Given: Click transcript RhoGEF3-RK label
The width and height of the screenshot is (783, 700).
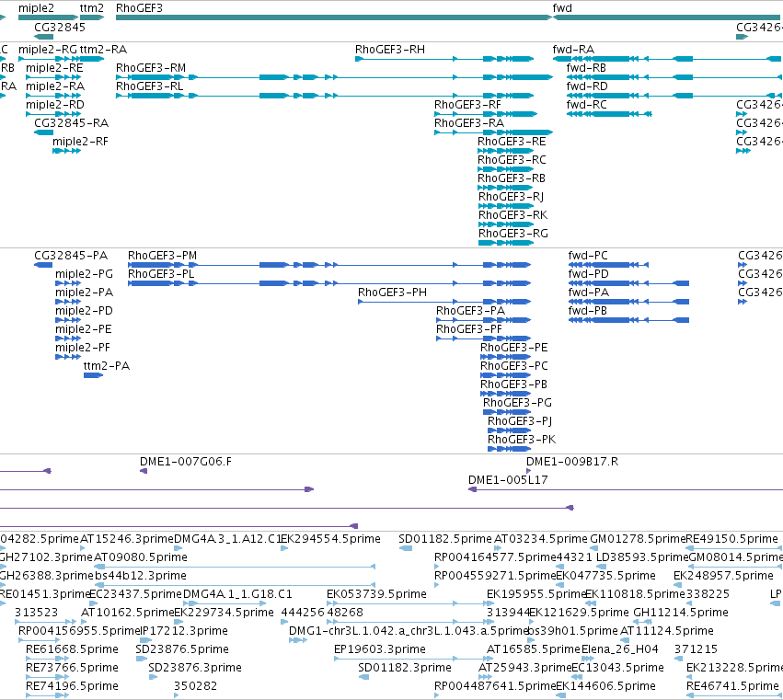Looking at the screenshot, I should point(512,215).
